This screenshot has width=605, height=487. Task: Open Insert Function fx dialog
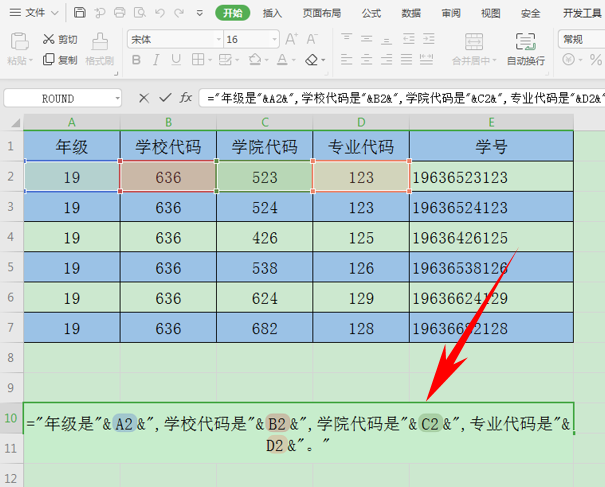pos(186,98)
